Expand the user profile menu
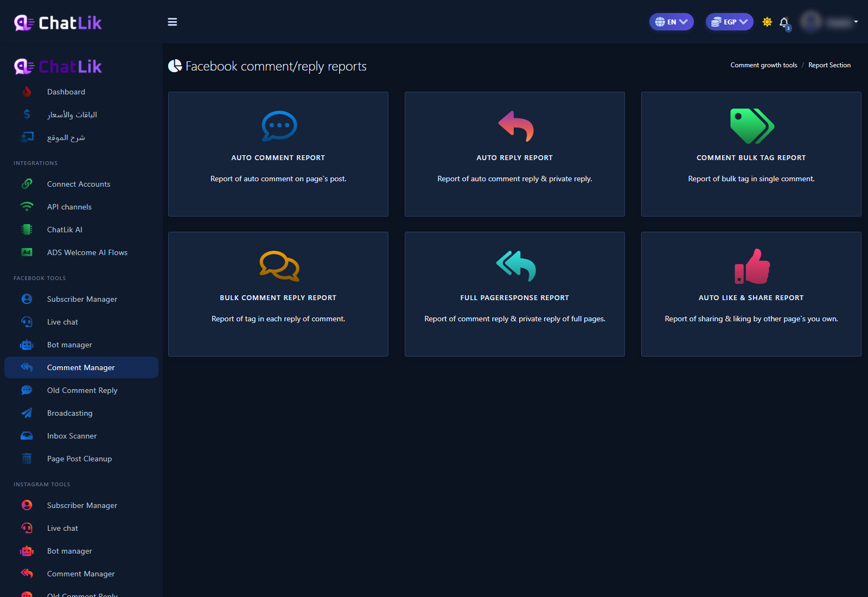 (x=829, y=22)
